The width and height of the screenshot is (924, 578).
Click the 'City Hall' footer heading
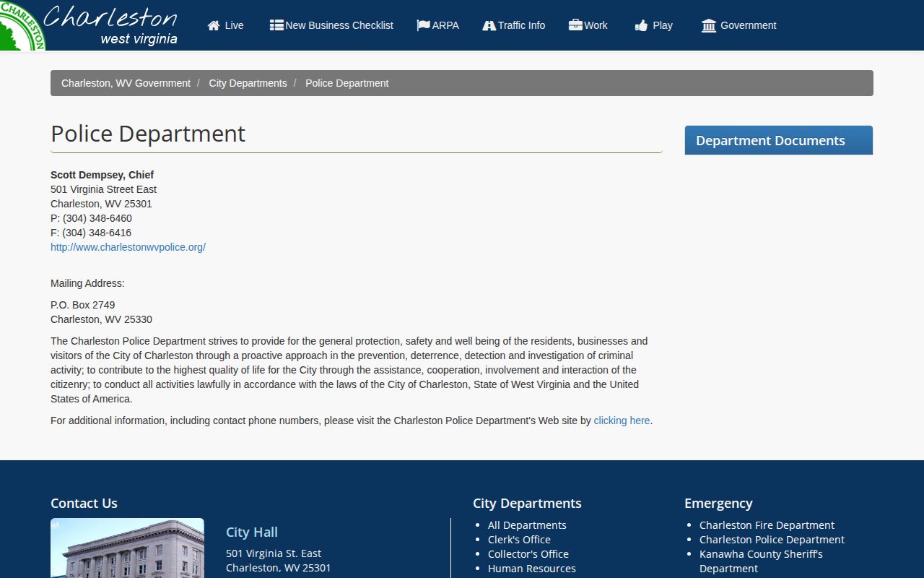coord(252,532)
